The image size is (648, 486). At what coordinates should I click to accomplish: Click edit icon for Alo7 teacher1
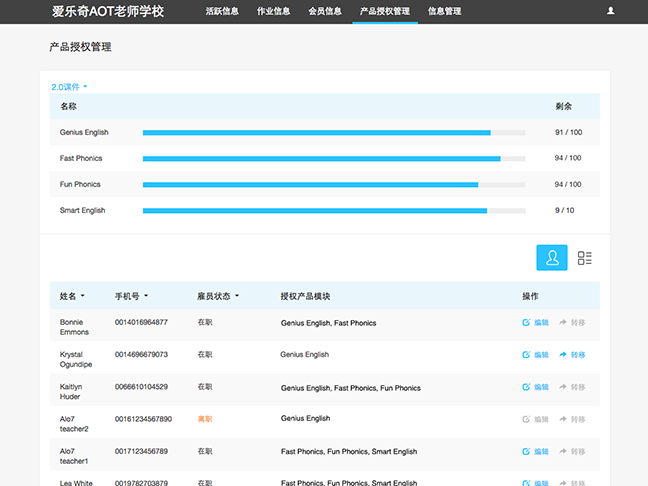pyautogui.click(x=527, y=451)
